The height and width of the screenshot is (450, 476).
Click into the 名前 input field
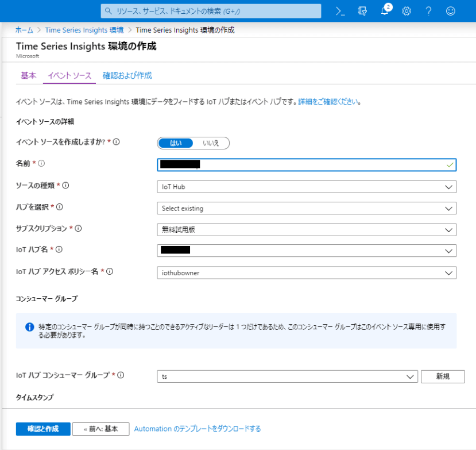click(307, 165)
